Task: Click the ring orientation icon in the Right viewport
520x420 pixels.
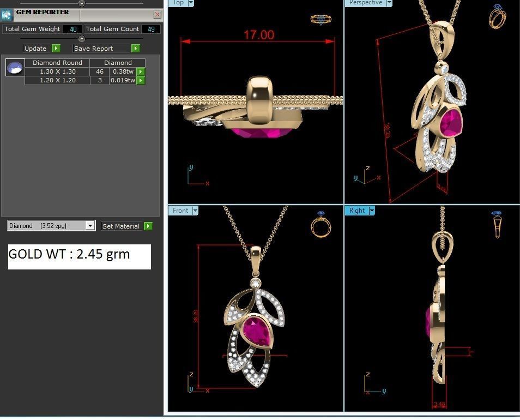Action: 497,224
